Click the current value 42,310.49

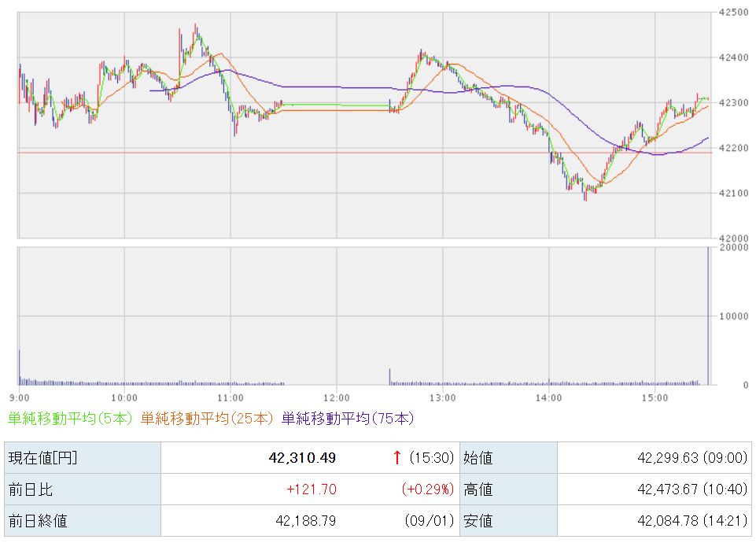302,458
